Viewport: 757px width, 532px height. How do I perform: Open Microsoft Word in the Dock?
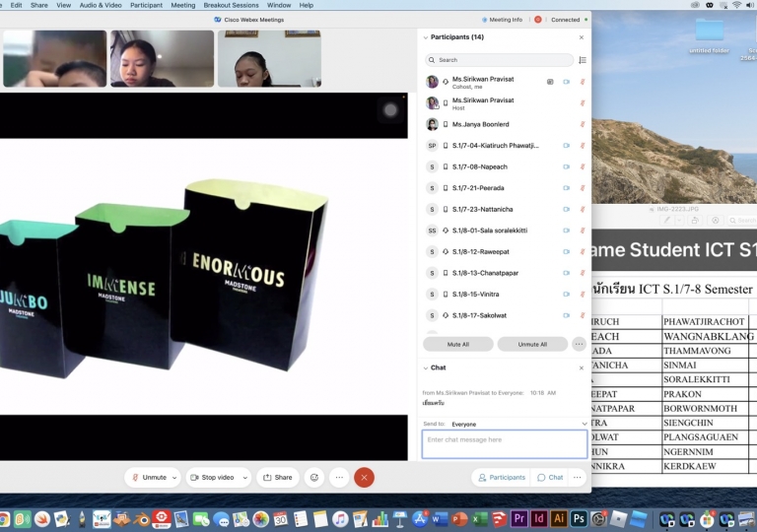click(440, 519)
